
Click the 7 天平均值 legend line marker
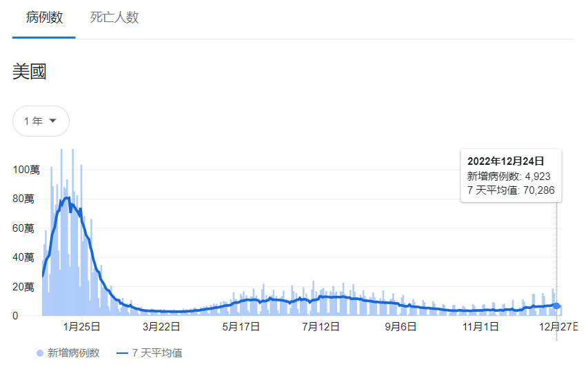(x=123, y=353)
